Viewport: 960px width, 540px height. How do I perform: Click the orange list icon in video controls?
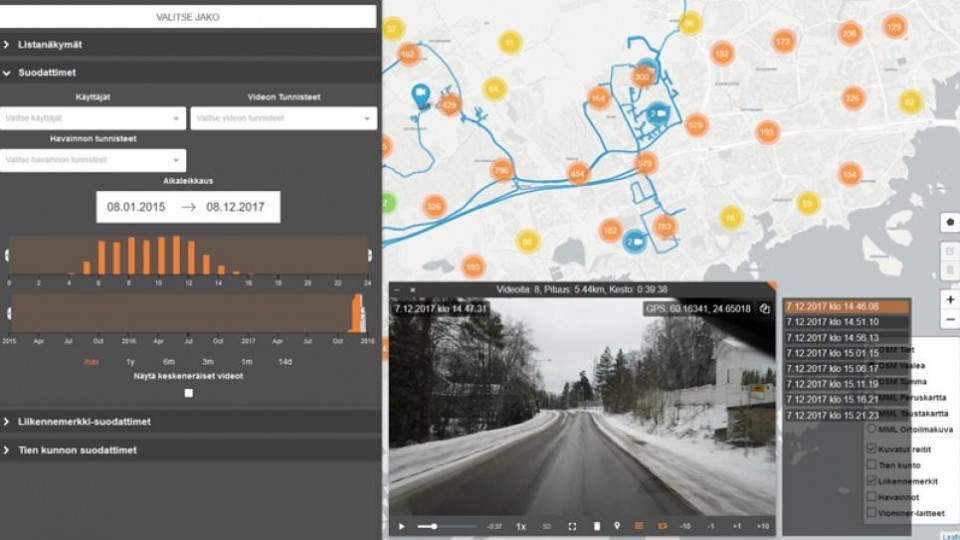click(639, 526)
